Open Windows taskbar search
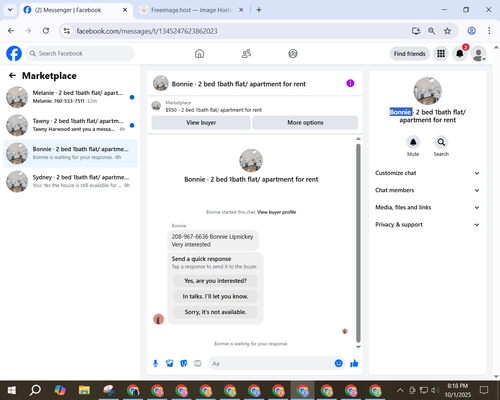500x400 pixels. [35, 390]
